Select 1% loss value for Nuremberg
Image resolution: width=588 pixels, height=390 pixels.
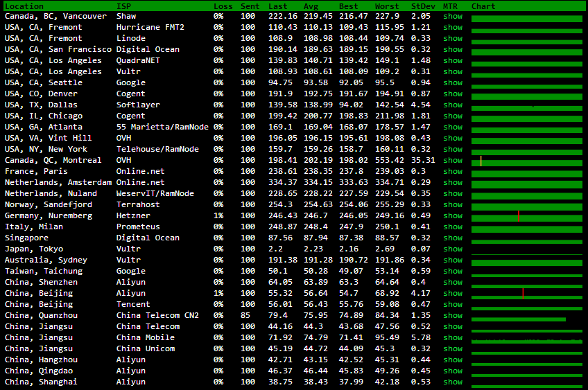(x=218, y=216)
